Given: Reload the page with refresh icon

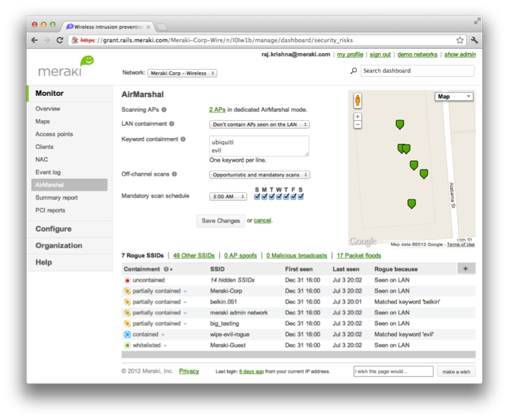Looking at the screenshot, I should click(x=59, y=40).
